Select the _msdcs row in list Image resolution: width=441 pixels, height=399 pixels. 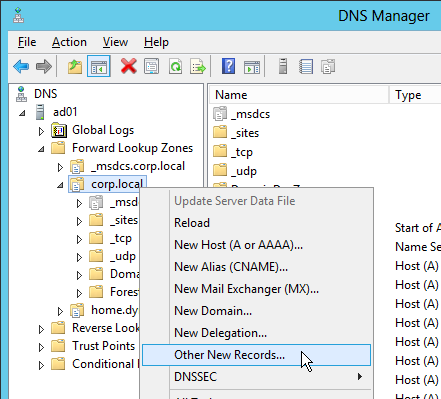(250, 114)
